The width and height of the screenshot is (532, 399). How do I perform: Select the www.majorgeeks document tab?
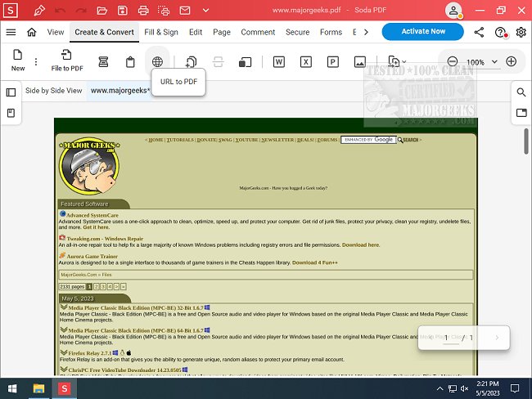(120, 91)
